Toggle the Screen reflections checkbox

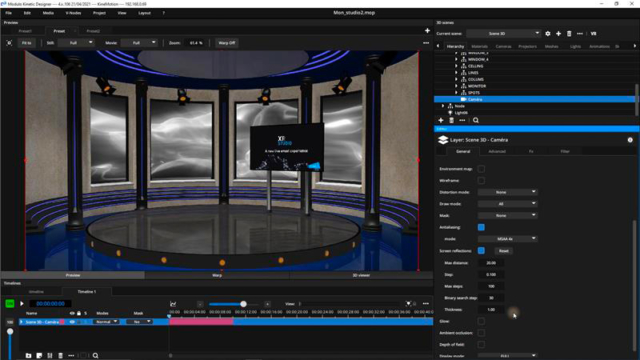(x=481, y=251)
